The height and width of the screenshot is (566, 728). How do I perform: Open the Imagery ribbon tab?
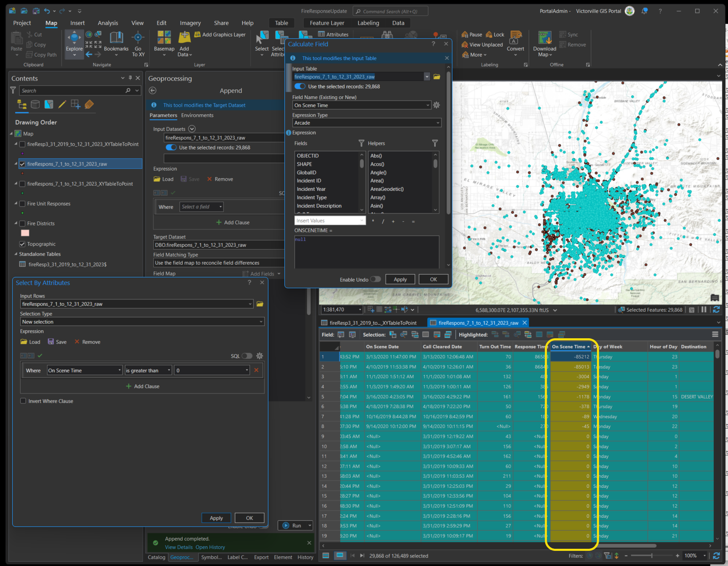pos(190,23)
